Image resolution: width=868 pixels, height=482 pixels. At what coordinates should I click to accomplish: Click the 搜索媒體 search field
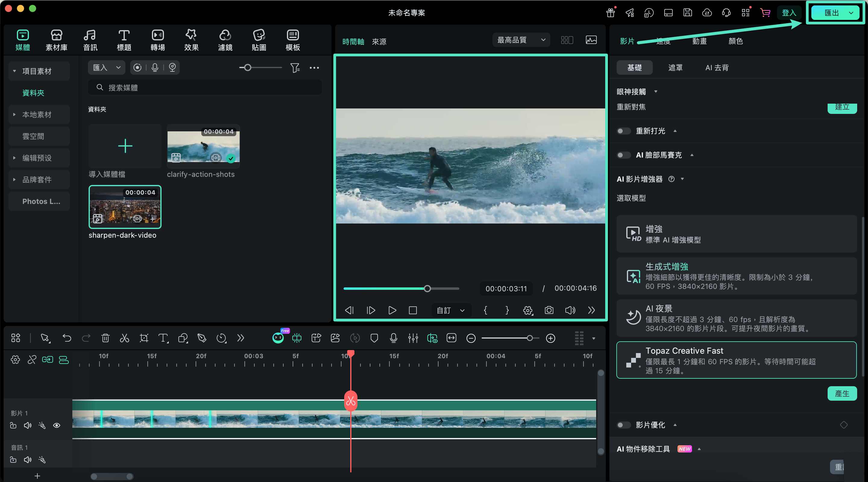click(205, 88)
